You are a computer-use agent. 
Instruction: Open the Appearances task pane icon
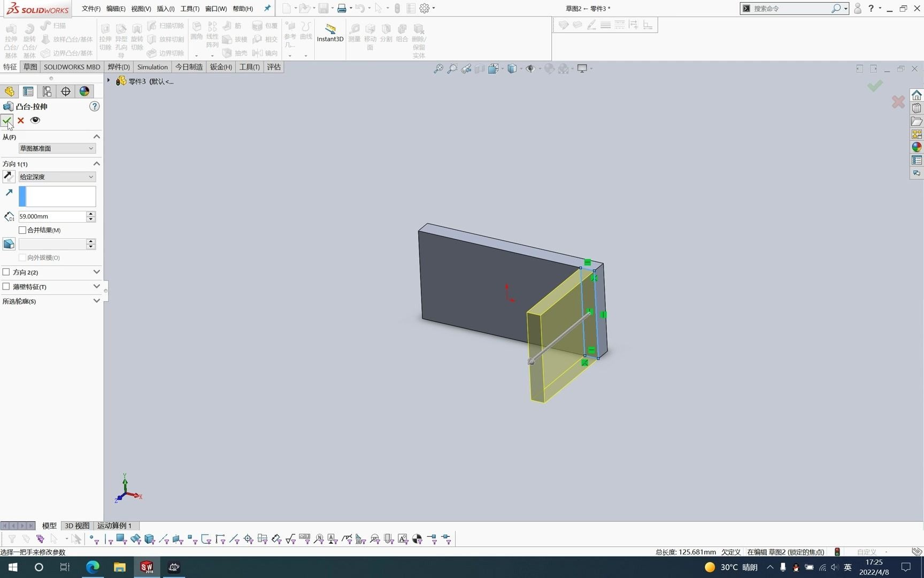coord(917,147)
